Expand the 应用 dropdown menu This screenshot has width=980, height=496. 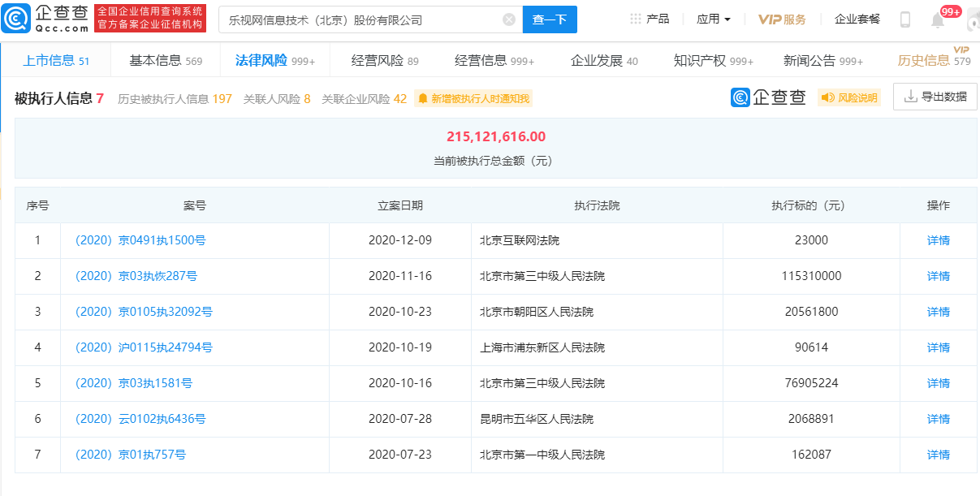[x=714, y=19]
